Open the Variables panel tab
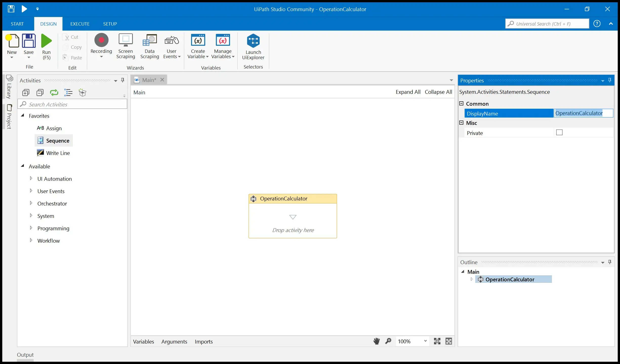 pos(143,342)
